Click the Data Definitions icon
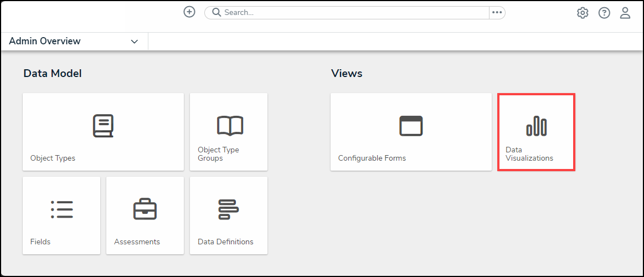The image size is (644, 277). pyautogui.click(x=228, y=209)
